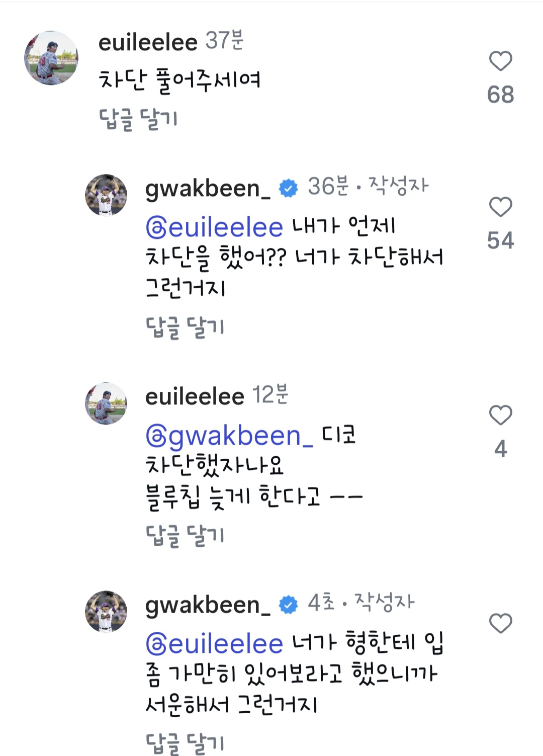Screen dimensions: 543x756
Task: Open gwakbeen_ username on 36분 reply
Action: [x=208, y=189]
